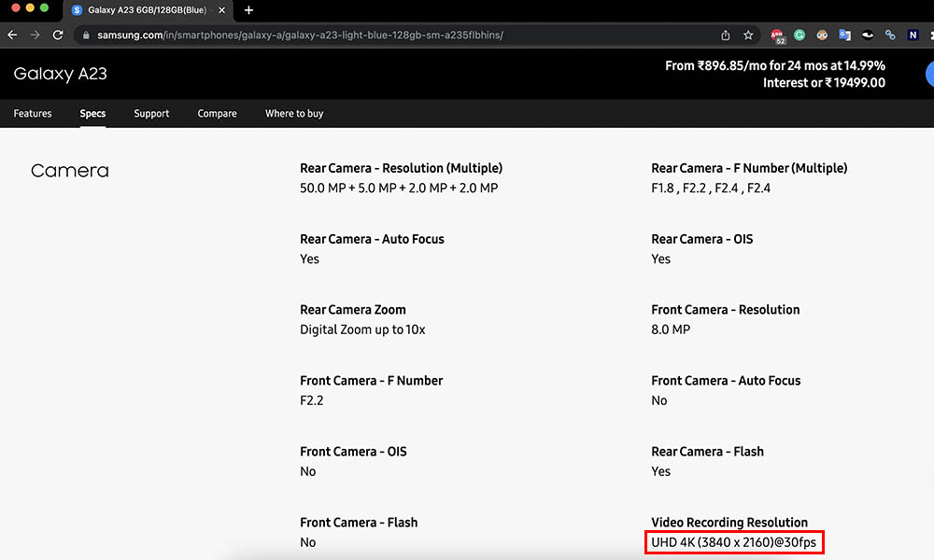934x560 pixels.
Task: Reload the Samsung Galaxy A23 page
Action: (58, 35)
